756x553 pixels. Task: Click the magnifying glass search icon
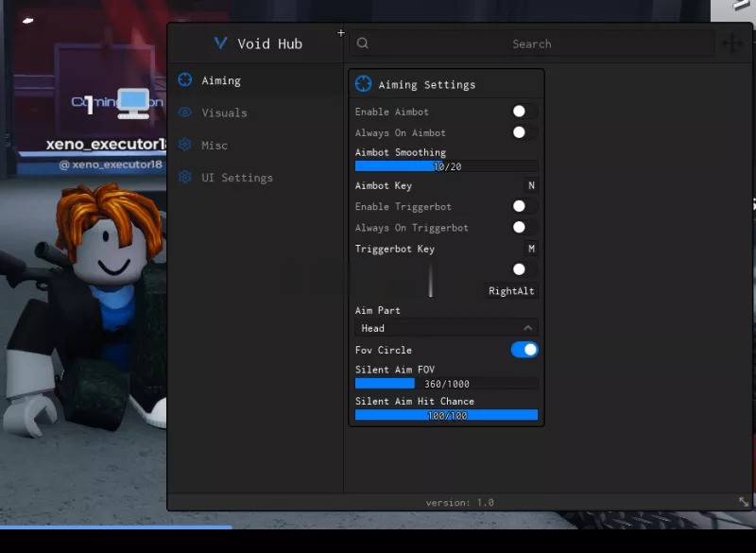(x=363, y=43)
